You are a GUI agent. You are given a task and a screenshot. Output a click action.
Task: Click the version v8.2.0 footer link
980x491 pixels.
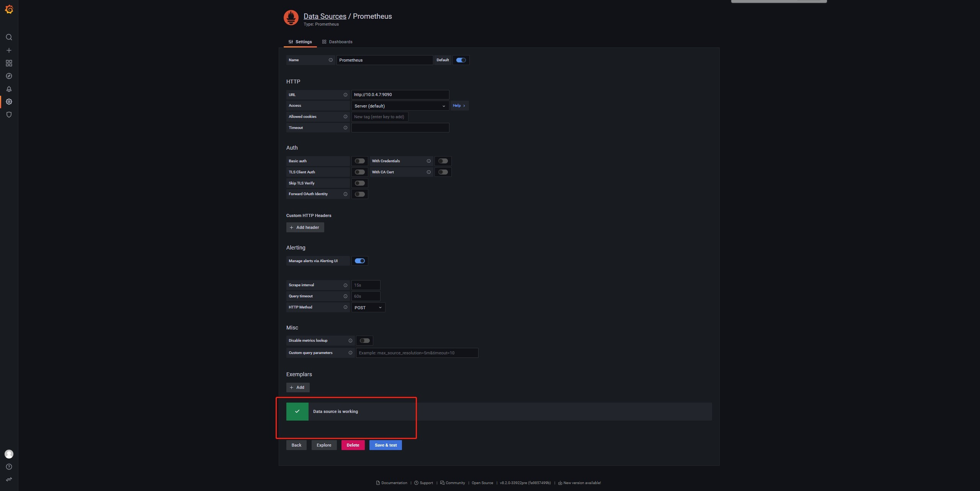pos(525,483)
